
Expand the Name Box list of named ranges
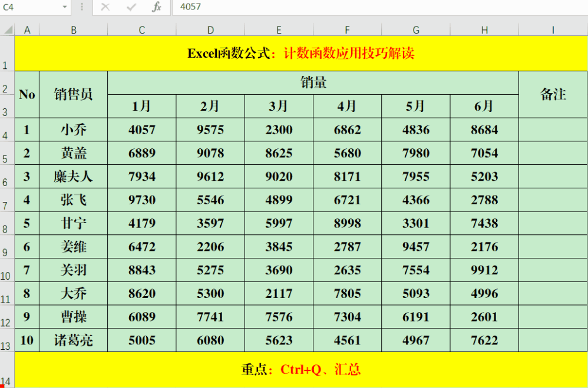65,8
